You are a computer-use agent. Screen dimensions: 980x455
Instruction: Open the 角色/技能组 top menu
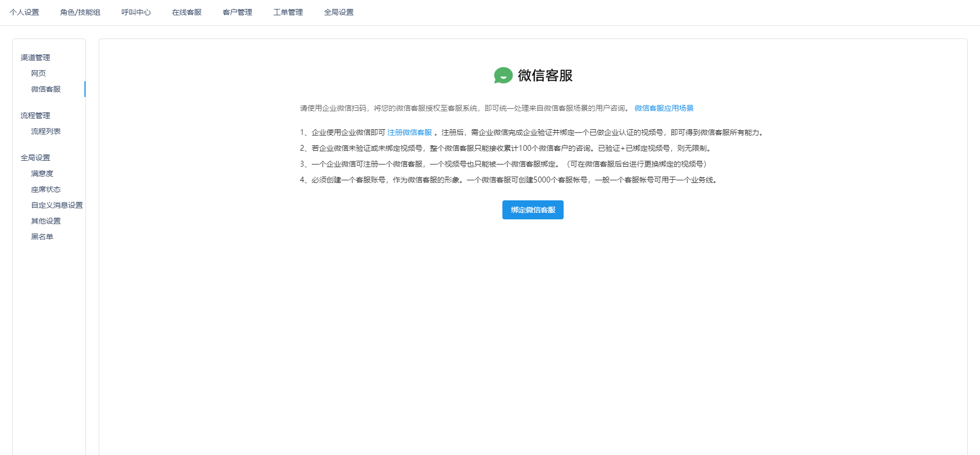coord(80,12)
